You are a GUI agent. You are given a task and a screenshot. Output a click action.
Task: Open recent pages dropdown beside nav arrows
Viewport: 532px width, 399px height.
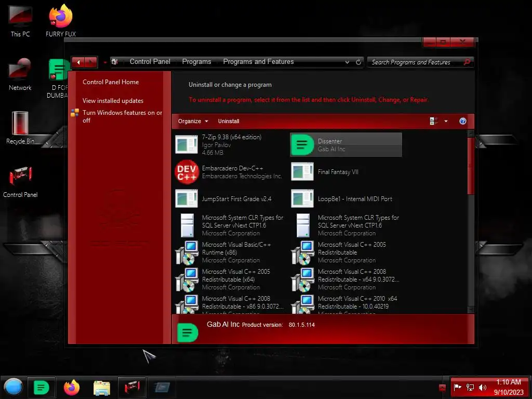click(105, 62)
